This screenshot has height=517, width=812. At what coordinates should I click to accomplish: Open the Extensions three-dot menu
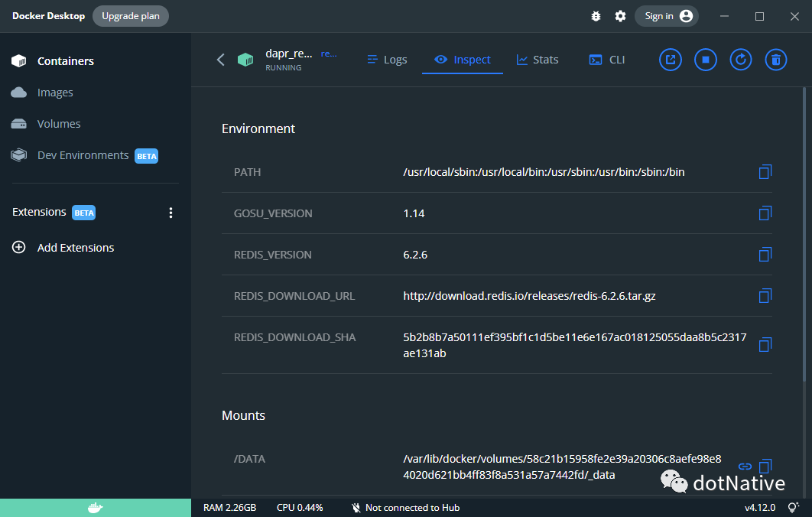point(171,213)
